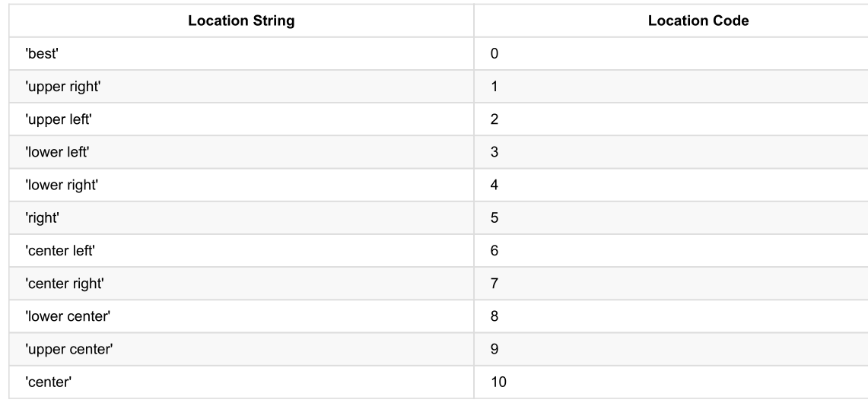Click the Location String column header
This screenshot has width=868, height=406.
241,21
